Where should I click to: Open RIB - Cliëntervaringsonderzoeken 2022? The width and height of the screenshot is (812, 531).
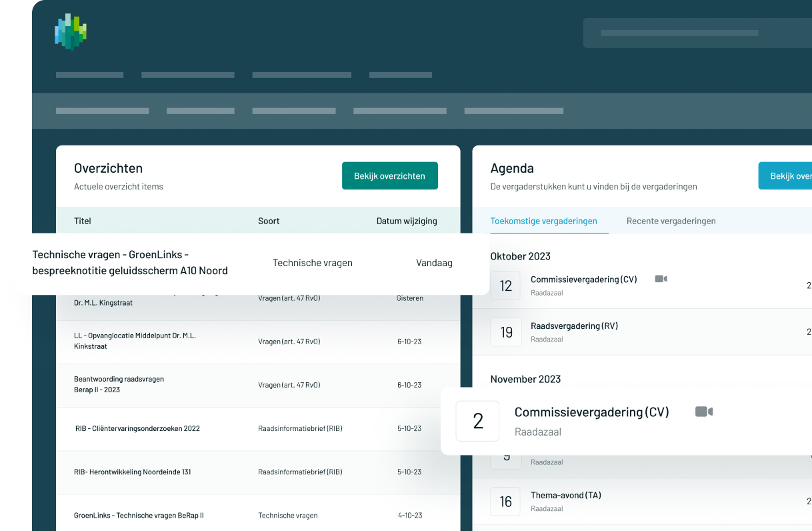point(137,428)
